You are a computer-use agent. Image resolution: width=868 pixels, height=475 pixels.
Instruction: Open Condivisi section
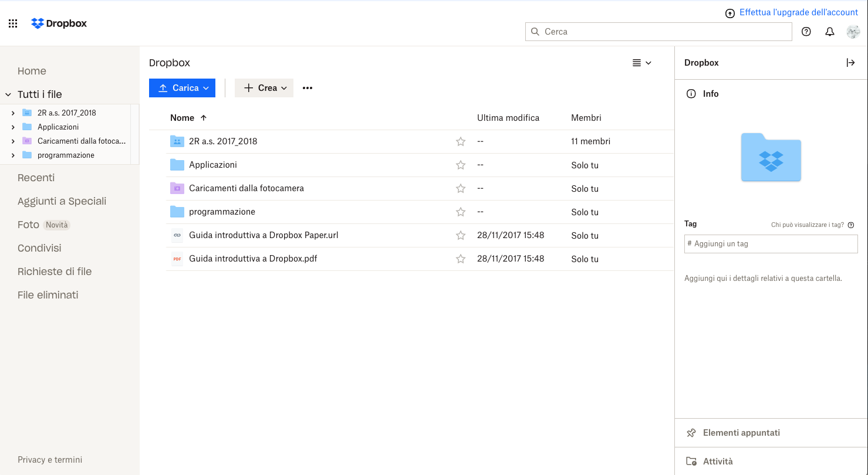pos(39,248)
